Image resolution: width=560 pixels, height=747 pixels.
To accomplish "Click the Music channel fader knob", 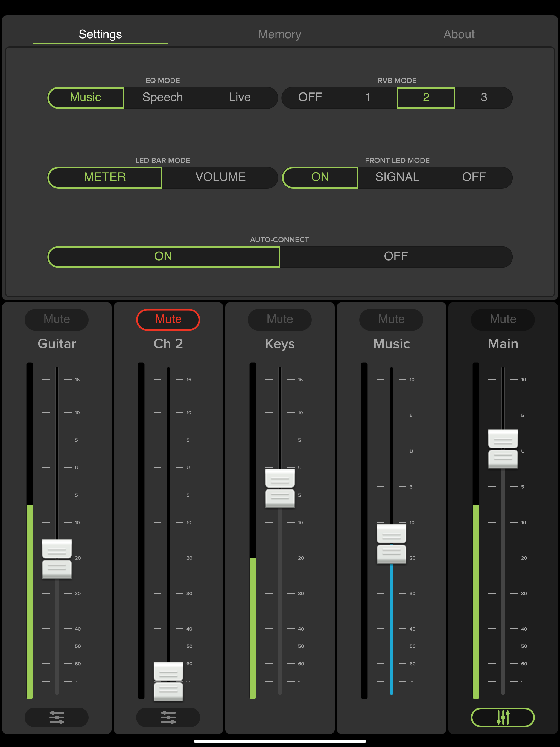I will (x=391, y=544).
